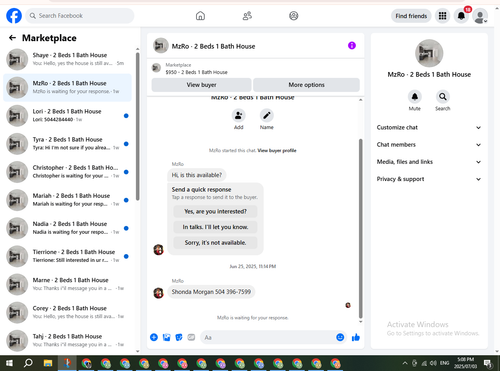Open the Facebook logo home link
This screenshot has height=371, width=500.
pyautogui.click(x=14, y=16)
